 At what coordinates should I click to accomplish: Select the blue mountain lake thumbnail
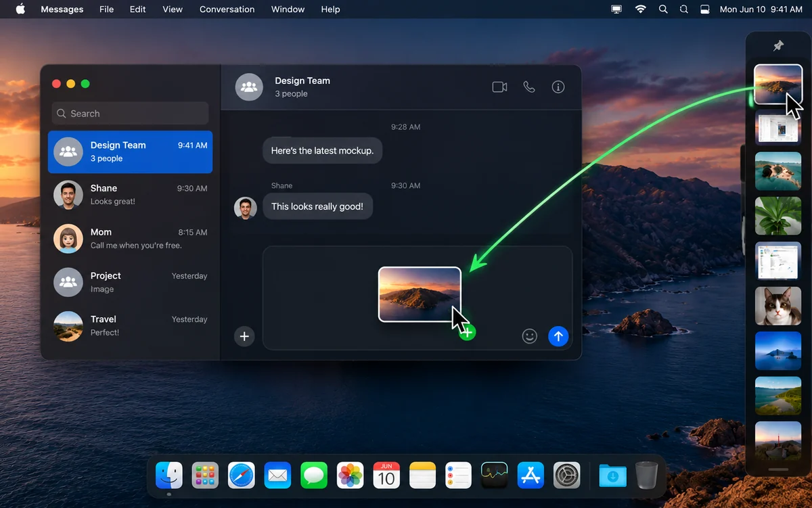pos(778,350)
